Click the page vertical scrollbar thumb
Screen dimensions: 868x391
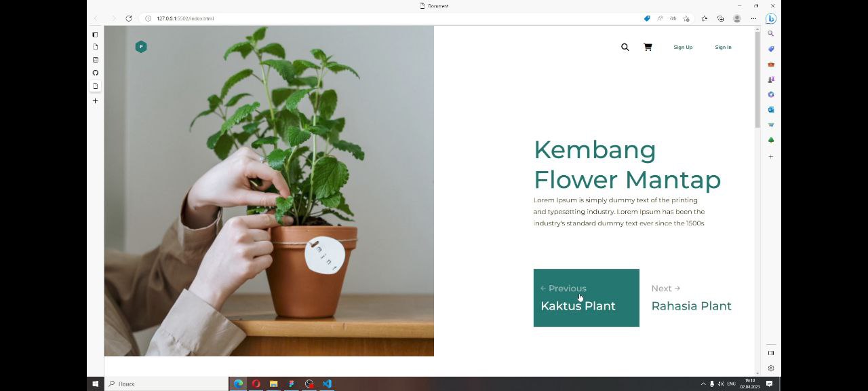[757, 78]
